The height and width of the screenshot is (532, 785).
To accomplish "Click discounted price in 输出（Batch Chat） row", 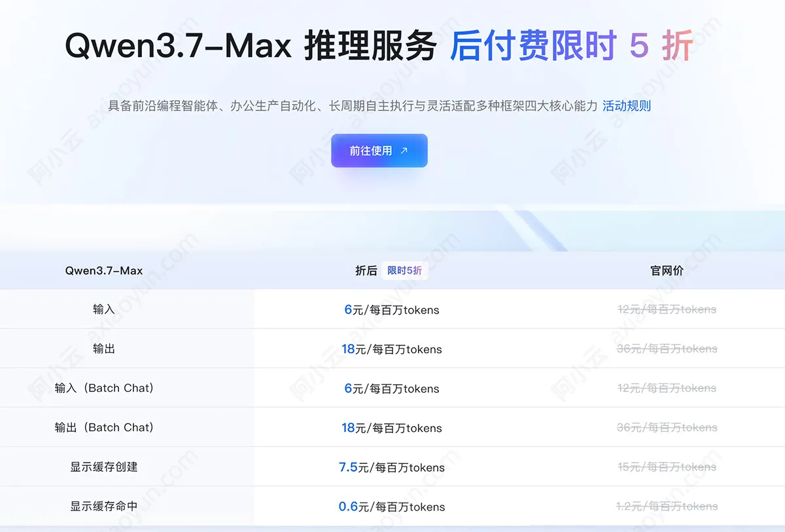I will [x=392, y=427].
